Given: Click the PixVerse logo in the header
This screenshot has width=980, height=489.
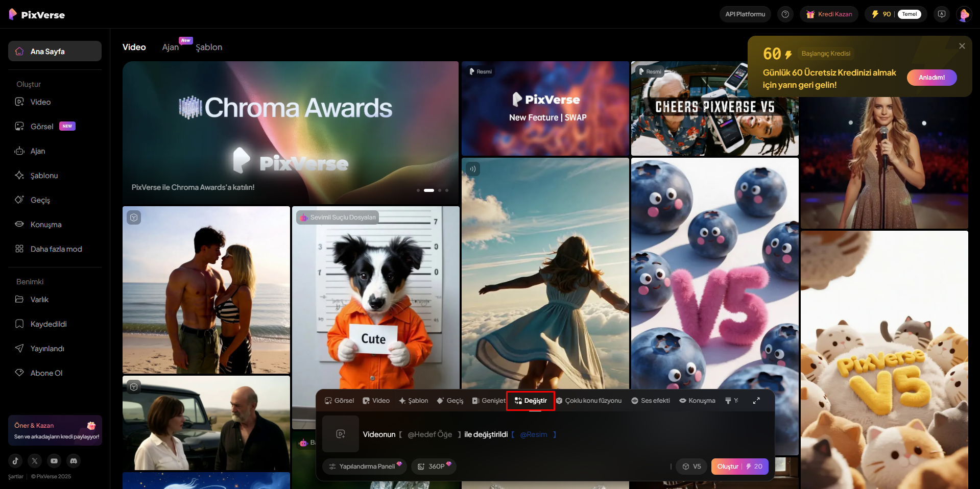Looking at the screenshot, I should click(x=37, y=14).
